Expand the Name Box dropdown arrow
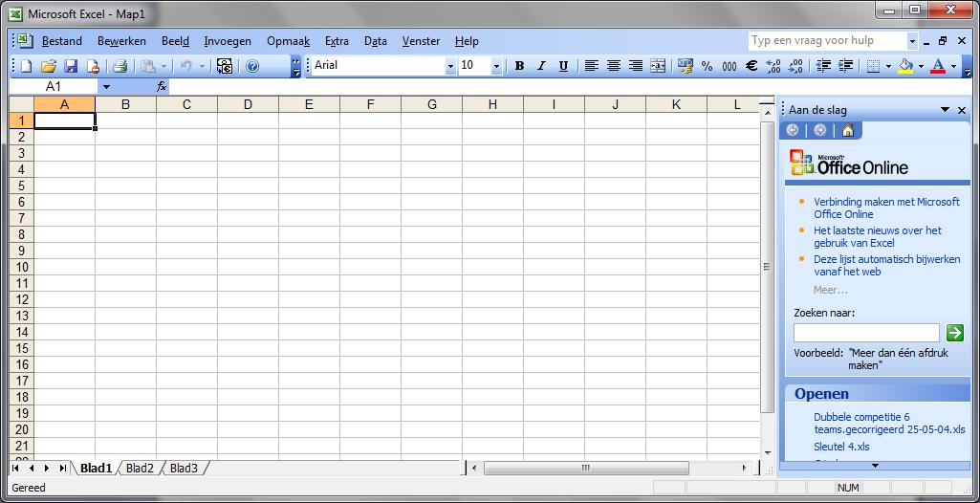 106,86
